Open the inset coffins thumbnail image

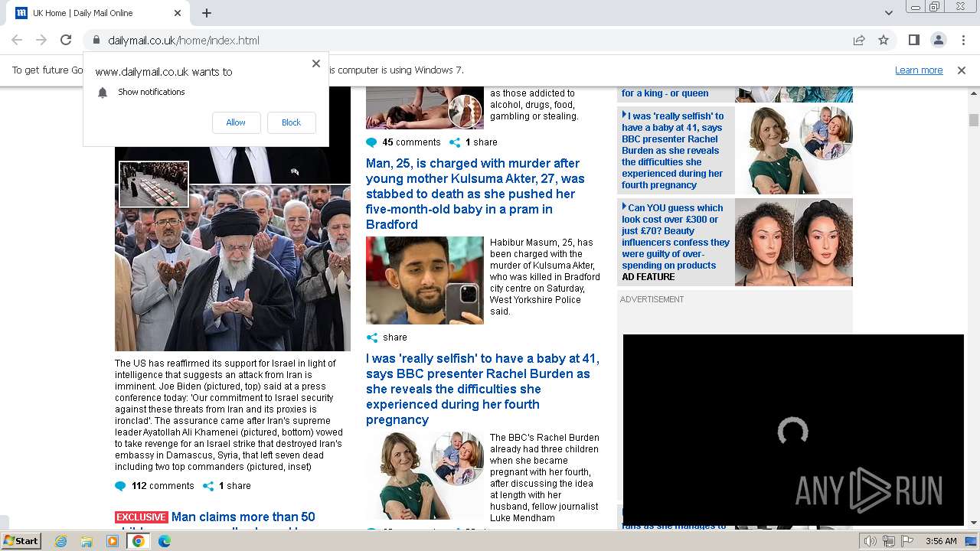[154, 184]
